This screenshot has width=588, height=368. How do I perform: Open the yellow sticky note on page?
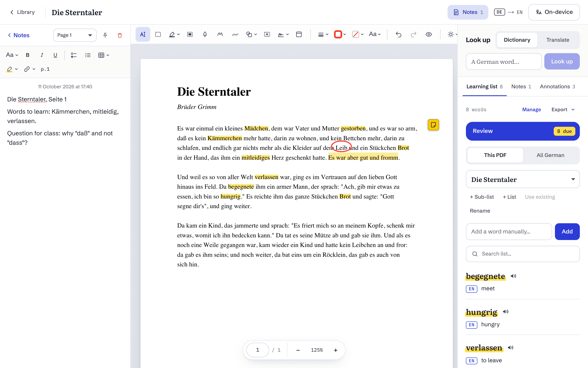433,125
